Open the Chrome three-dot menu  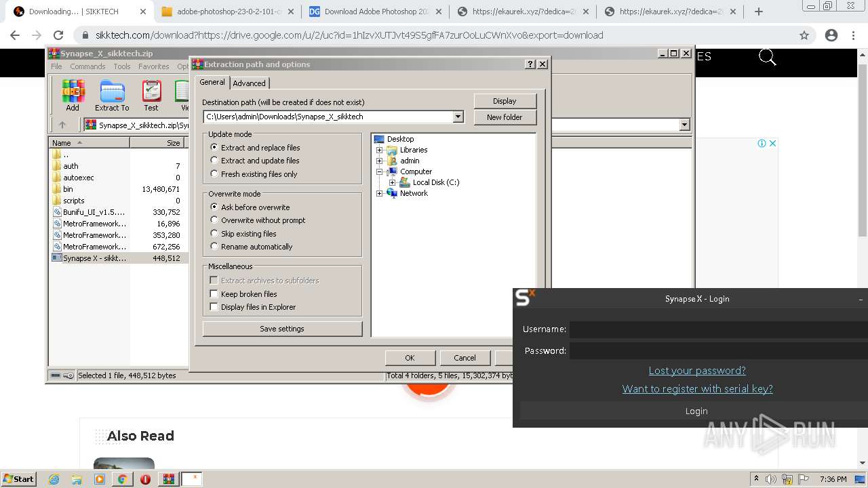(854, 35)
